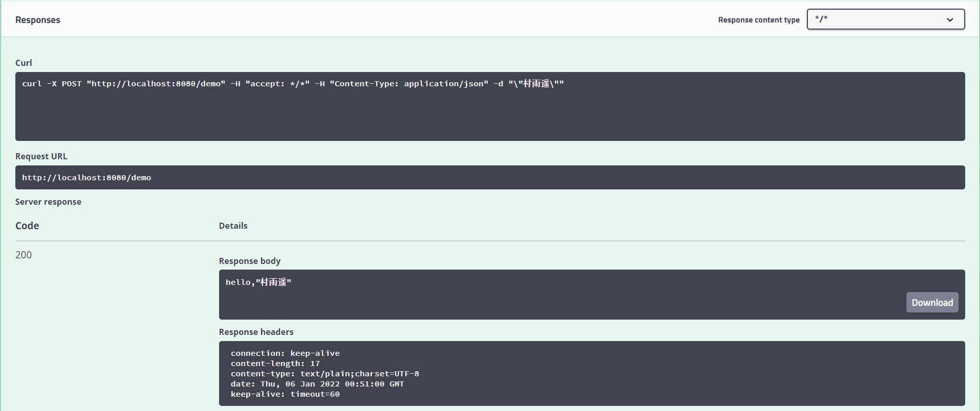The width and height of the screenshot is (980, 411).
Task: Click the Curl label
Action: pyautogui.click(x=23, y=63)
